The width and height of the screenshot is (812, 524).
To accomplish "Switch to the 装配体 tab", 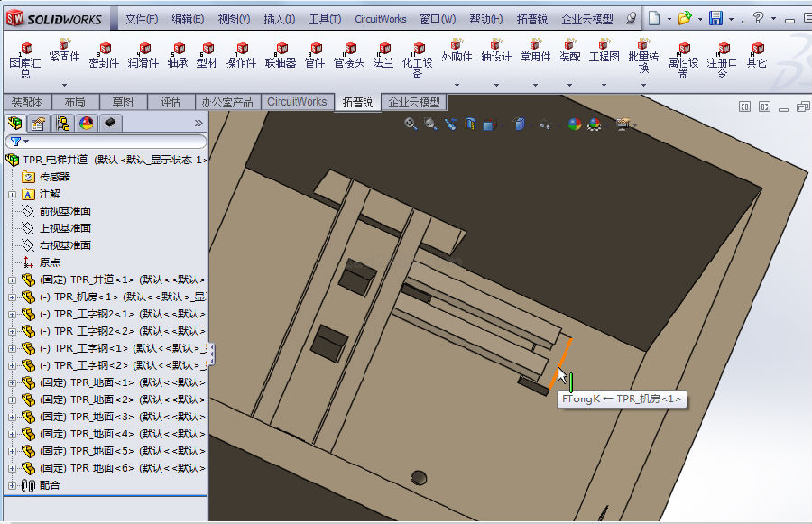I will point(26,102).
